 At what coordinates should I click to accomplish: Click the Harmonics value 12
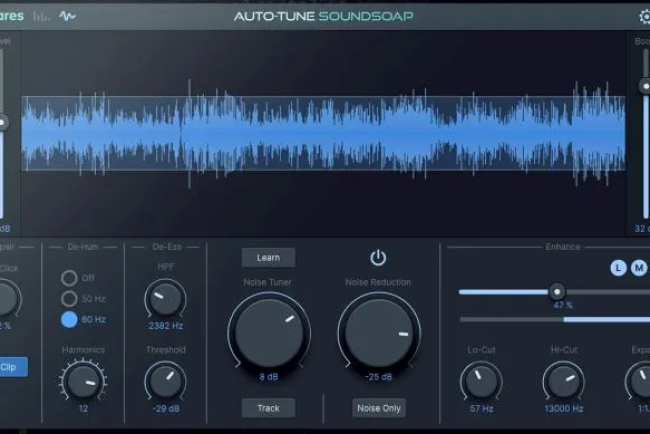pos(83,409)
